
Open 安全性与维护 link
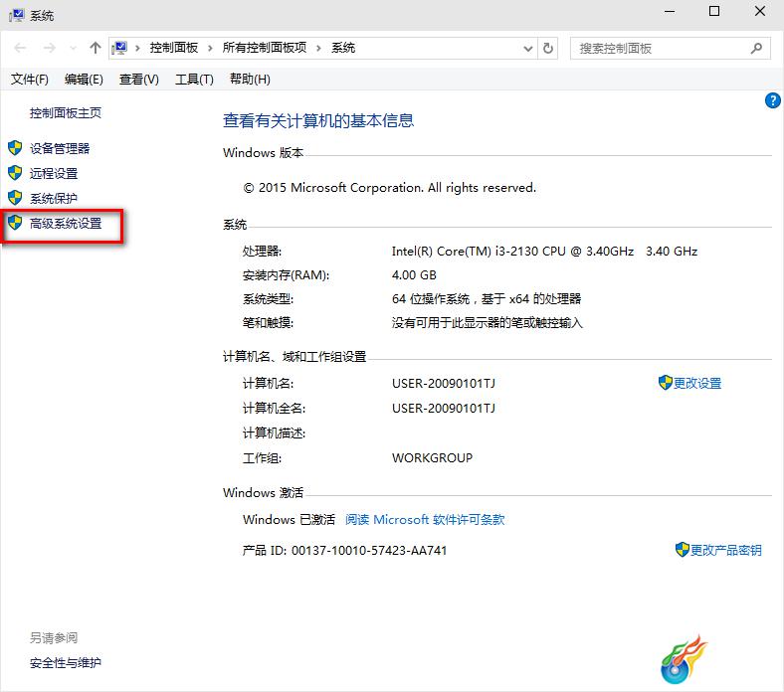tap(66, 663)
